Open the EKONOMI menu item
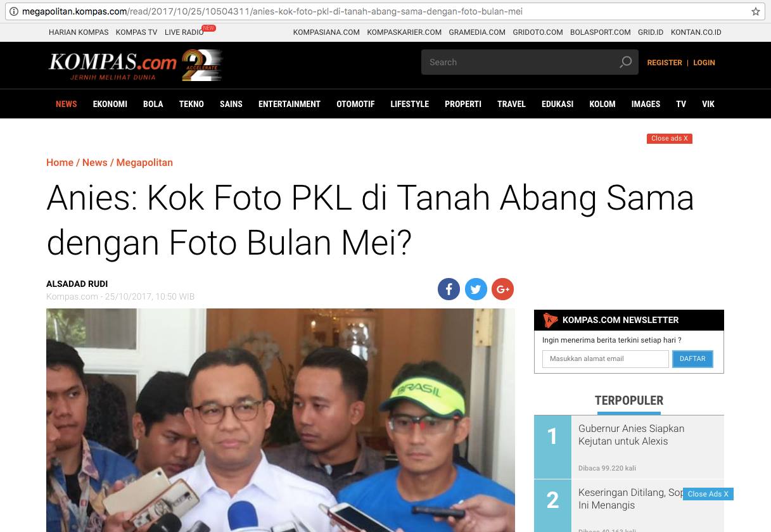Viewport: 771px width, 532px height. point(110,104)
